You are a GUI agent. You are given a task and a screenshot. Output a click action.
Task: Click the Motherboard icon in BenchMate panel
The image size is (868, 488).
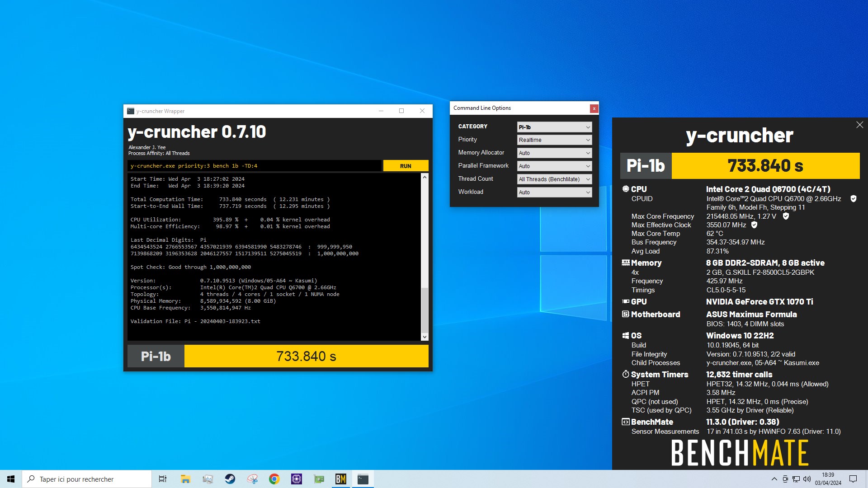click(x=626, y=314)
